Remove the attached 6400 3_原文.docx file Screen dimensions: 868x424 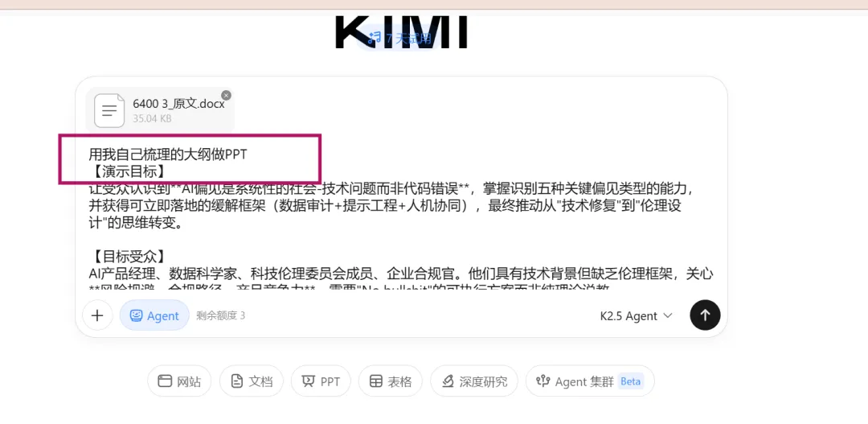(226, 95)
